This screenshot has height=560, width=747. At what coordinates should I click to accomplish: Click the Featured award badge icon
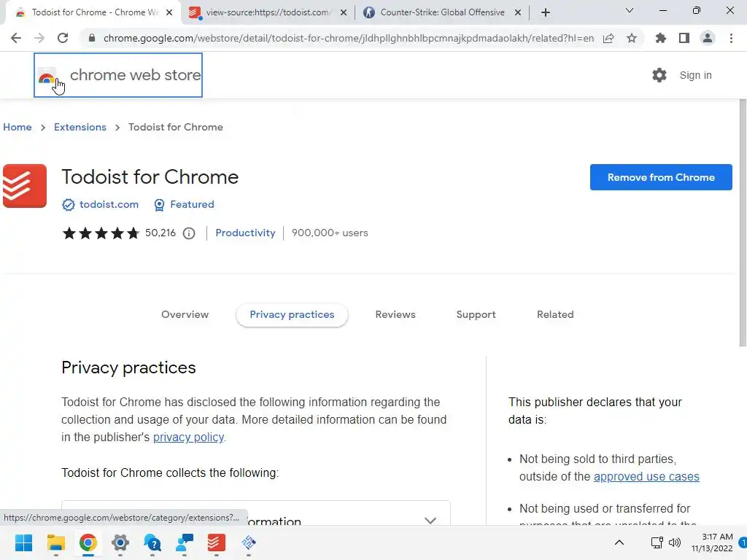click(159, 205)
